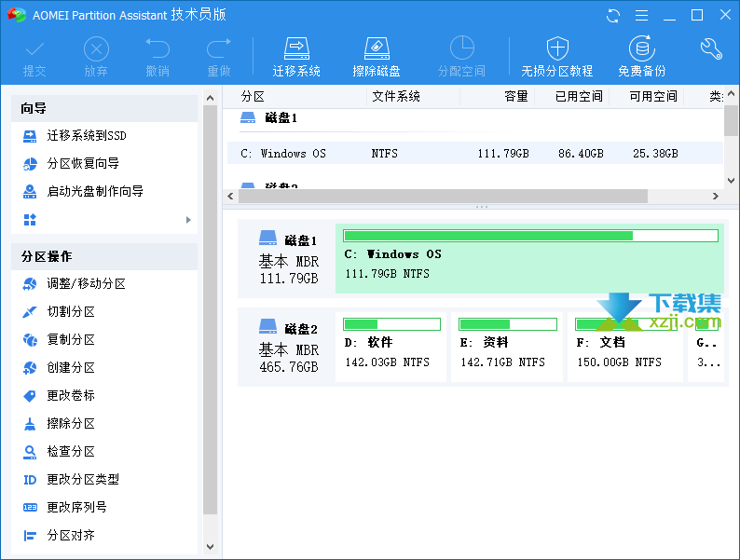Click the 86.40GB used space cell

(x=581, y=154)
